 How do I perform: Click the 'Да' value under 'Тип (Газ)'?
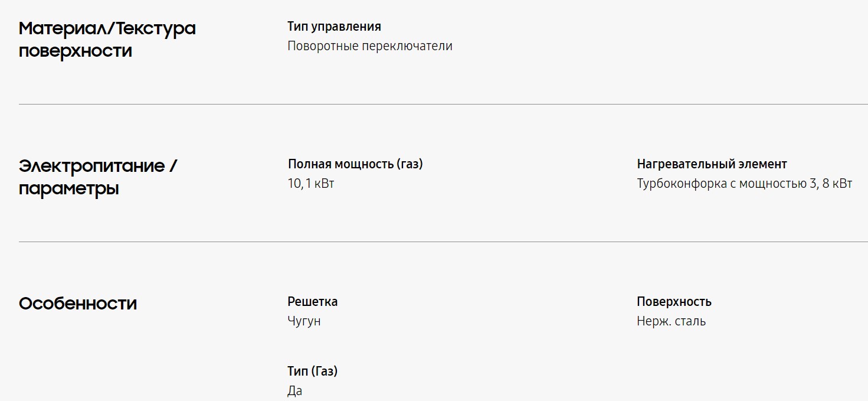(x=294, y=391)
